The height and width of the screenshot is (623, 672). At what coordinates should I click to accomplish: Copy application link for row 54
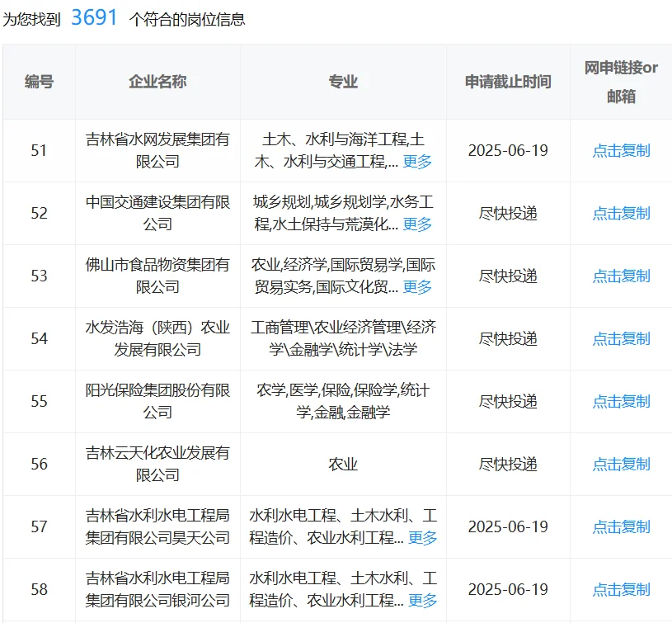click(621, 338)
